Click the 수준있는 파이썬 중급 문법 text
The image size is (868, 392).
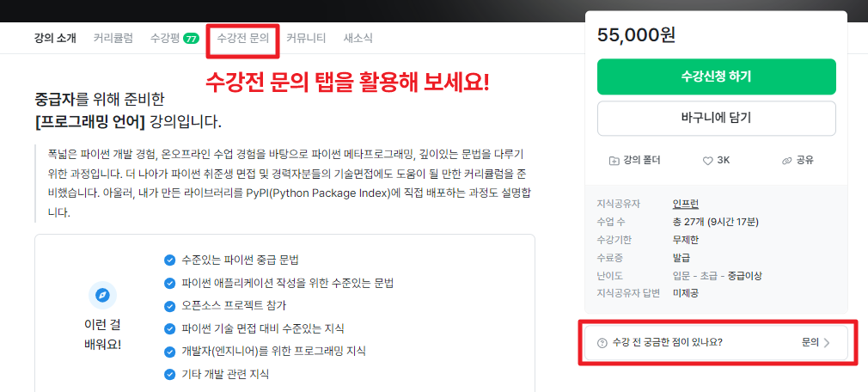tap(240, 260)
